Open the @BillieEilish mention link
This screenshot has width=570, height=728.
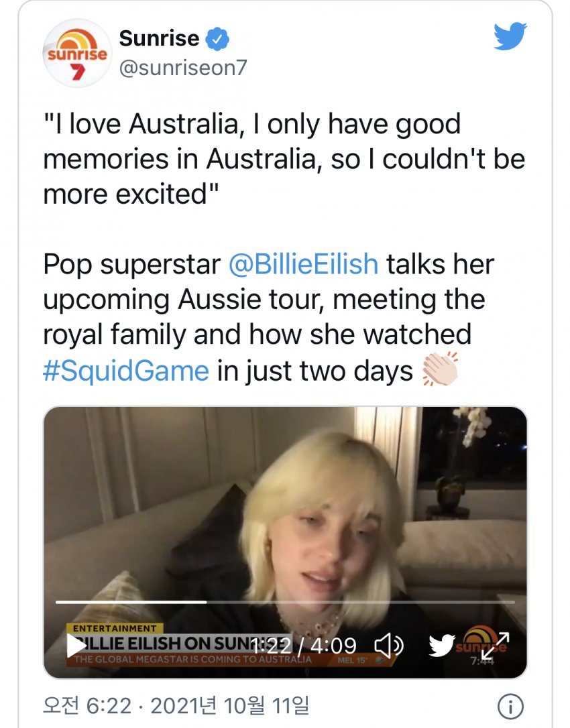(x=303, y=264)
